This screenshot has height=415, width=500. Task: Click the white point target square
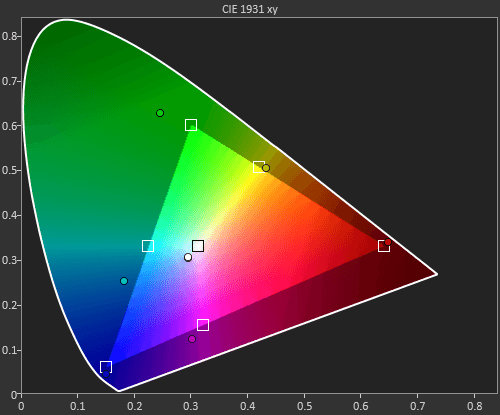198,246
